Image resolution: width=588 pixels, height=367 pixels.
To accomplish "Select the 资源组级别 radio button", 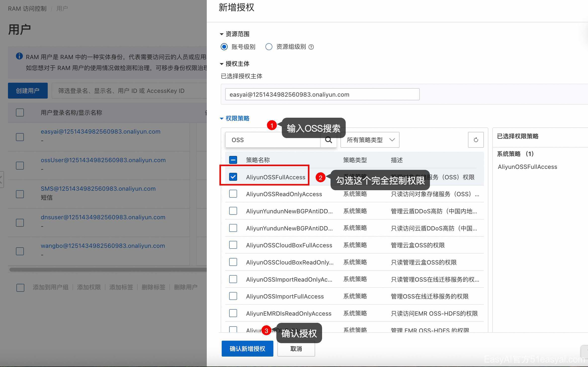I will (x=269, y=47).
